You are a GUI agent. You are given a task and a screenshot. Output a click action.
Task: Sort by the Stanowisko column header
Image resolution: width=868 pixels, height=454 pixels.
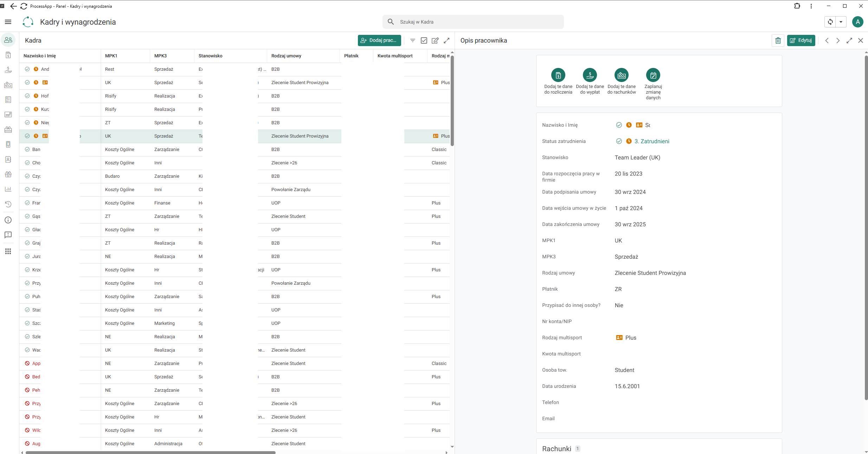point(210,56)
